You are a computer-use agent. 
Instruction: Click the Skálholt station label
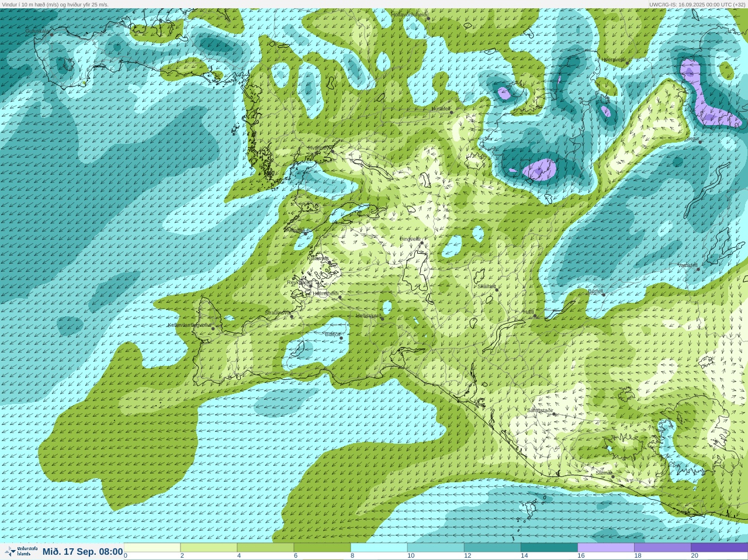[486, 286]
